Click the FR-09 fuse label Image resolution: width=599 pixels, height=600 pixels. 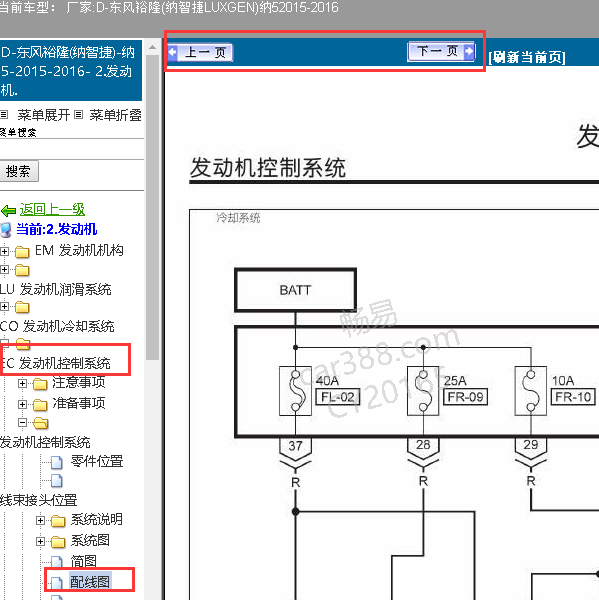coord(465,397)
